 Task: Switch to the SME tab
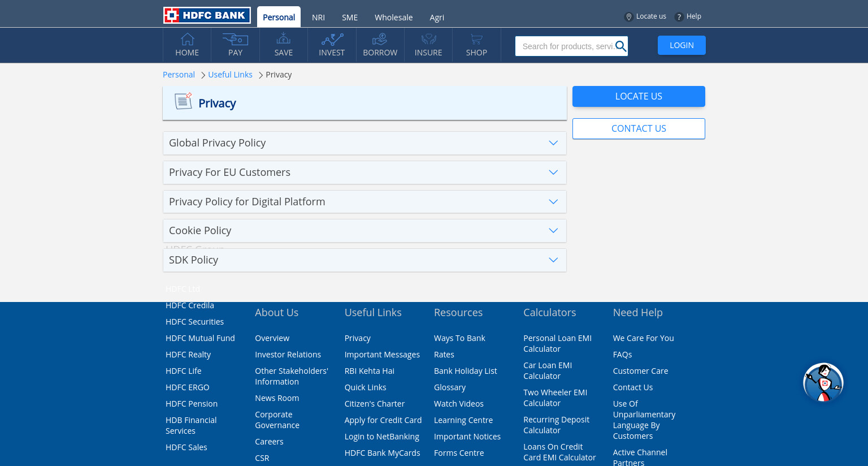click(350, 18)
